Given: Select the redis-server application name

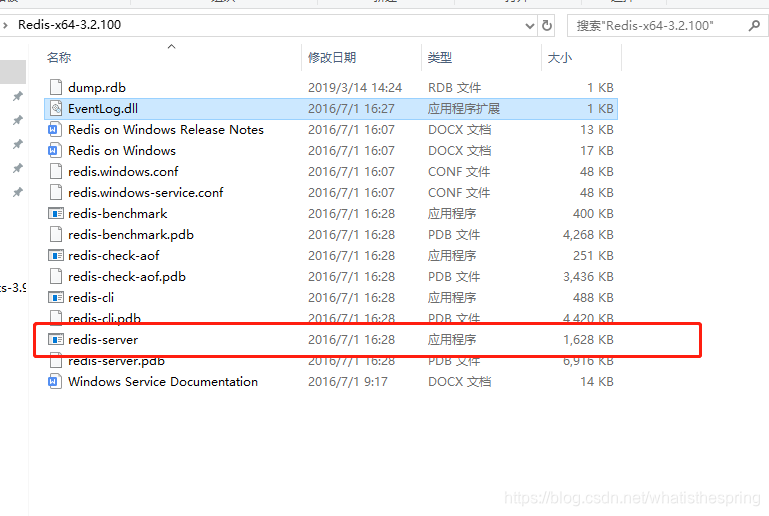Looking at the screenshot, I should coord(103,340).
